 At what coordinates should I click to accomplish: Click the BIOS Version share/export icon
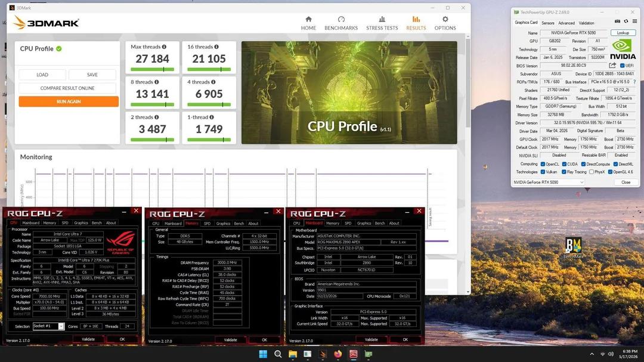pos(612,66)
